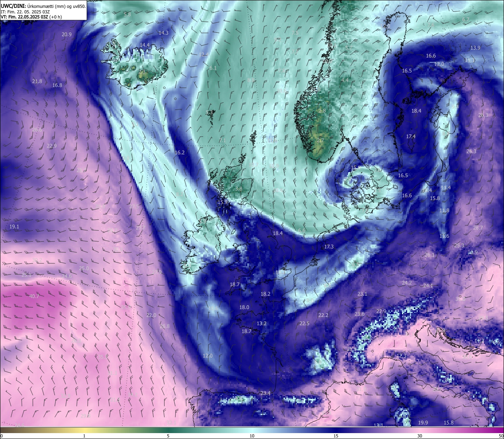Select the 4.4 value over Norway
Screen dimensions: 504x439
pyautogui.click(x=345, y=80)
